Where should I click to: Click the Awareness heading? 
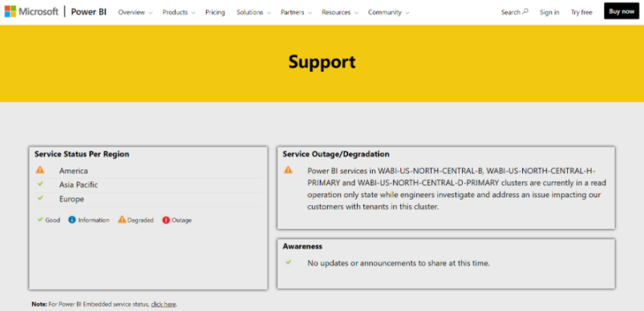(302, 247)
